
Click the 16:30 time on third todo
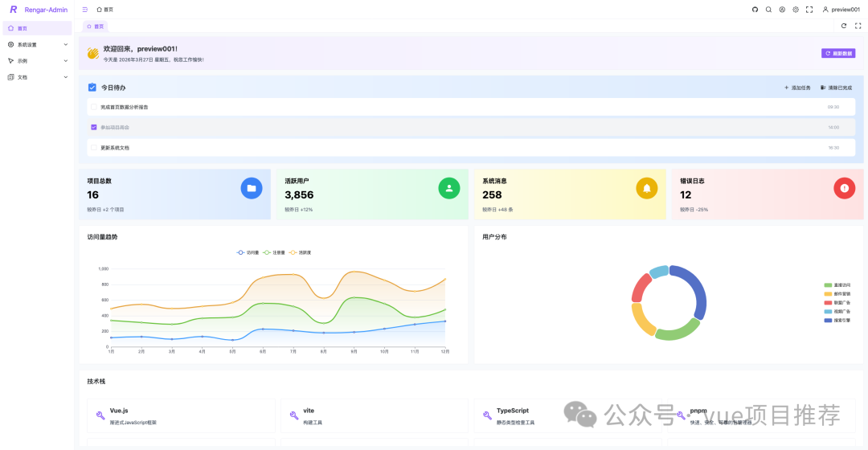833,148
